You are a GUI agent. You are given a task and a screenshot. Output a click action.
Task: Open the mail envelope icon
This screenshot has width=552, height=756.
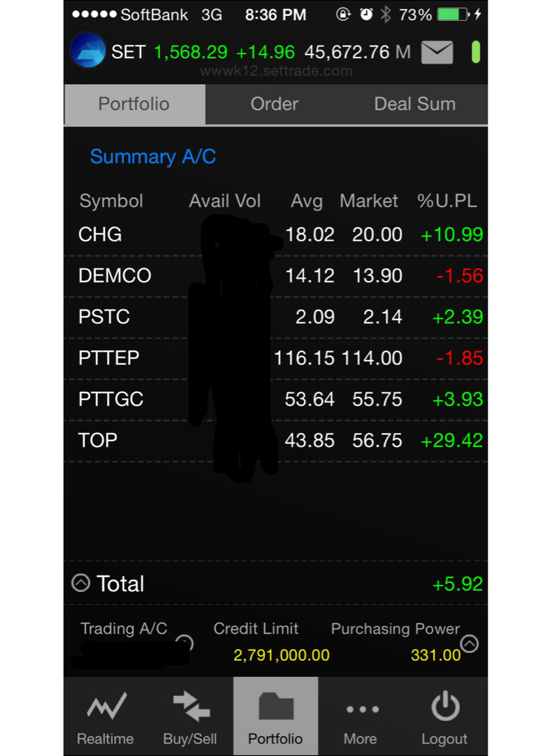pyautogui.click(x=437, y=52)
